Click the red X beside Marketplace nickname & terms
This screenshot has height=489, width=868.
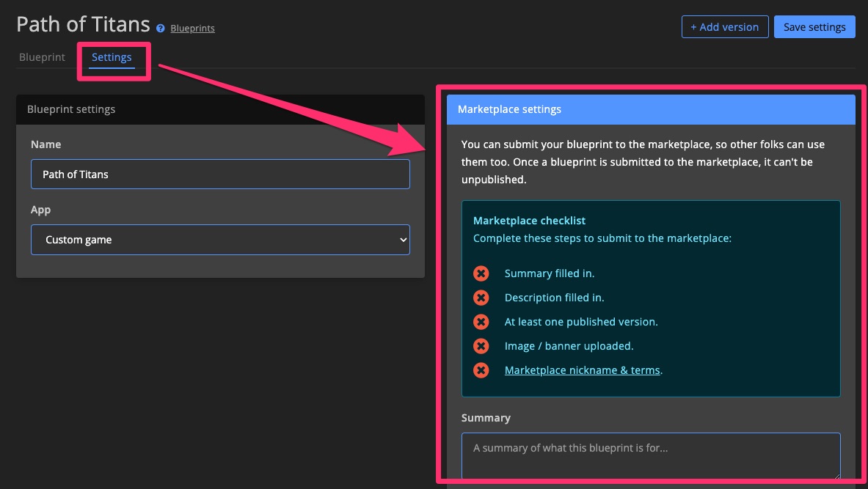point(481,369)
